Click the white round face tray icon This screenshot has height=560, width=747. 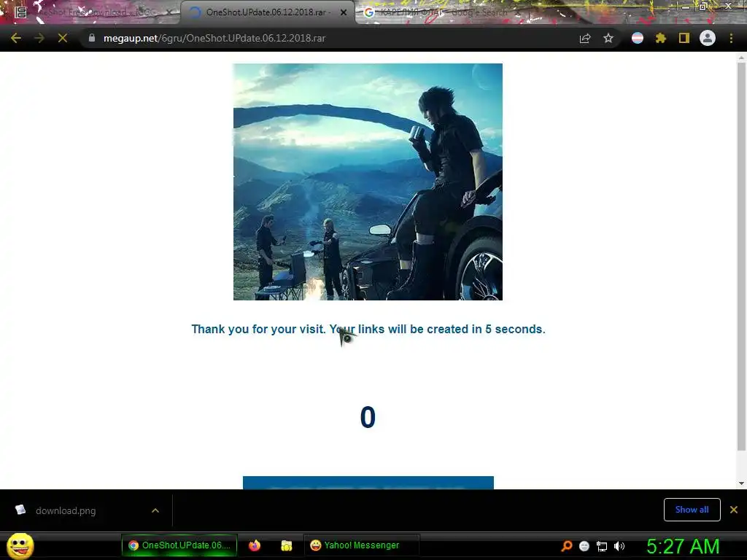(x=584, y=546)
